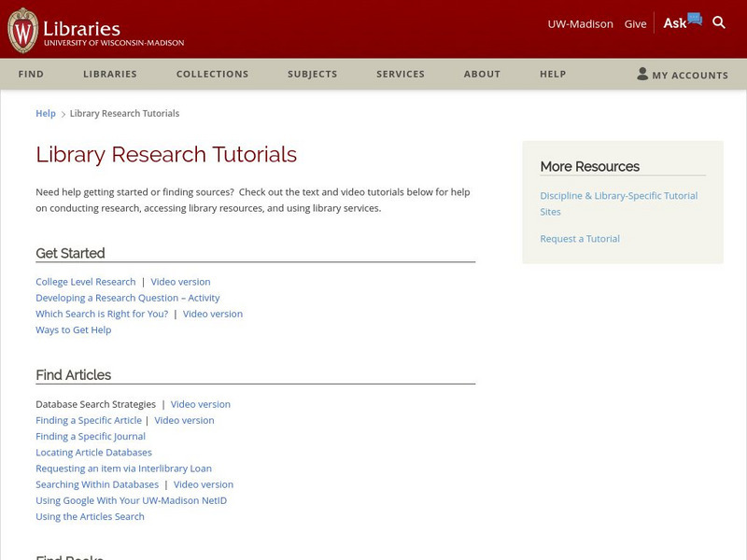Click the UW crest logo icon
The width and height of the screenshot is (747, 560).
click(x=22, y=30)
